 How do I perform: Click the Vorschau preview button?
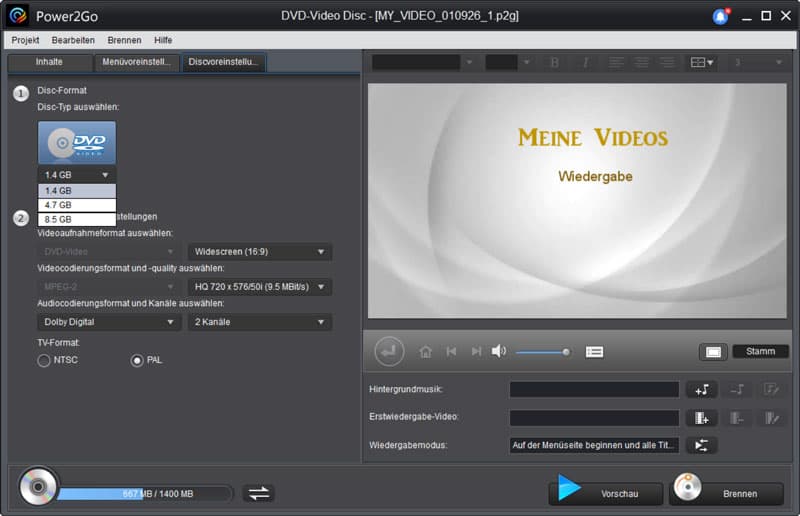[x=606, y=493]
